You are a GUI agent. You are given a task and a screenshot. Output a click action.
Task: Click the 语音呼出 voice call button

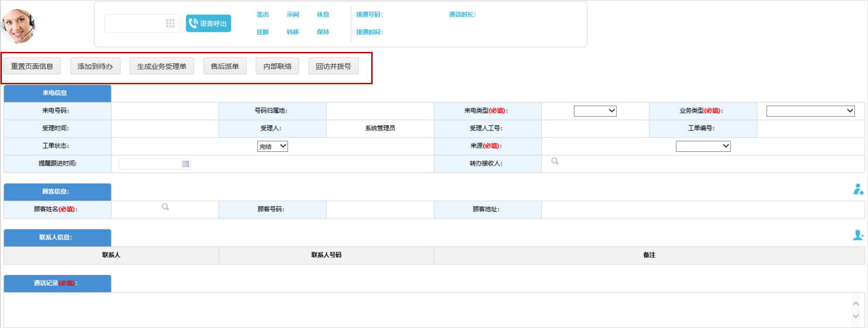[x=208, y=23]
